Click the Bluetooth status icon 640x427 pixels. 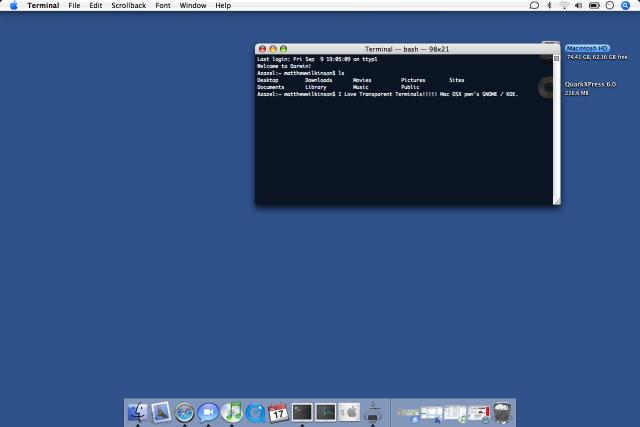(549, 5)
